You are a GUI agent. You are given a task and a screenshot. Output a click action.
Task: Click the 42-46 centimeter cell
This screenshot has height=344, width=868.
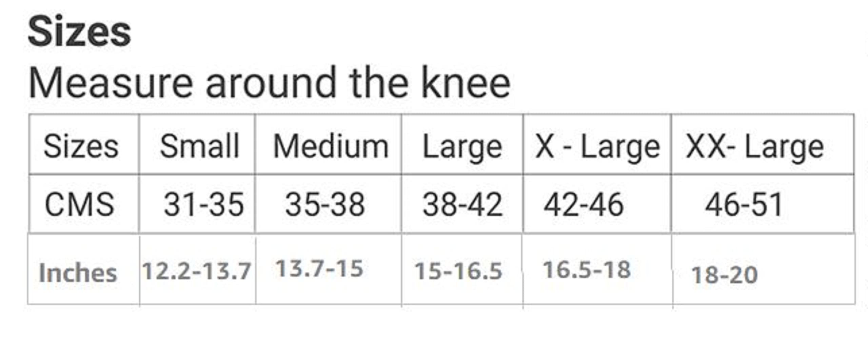(x=584, y=205)
